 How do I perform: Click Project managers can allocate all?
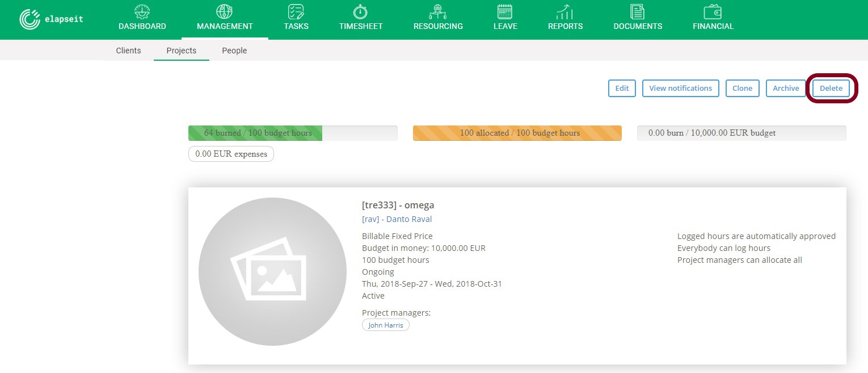pos(740,260)
